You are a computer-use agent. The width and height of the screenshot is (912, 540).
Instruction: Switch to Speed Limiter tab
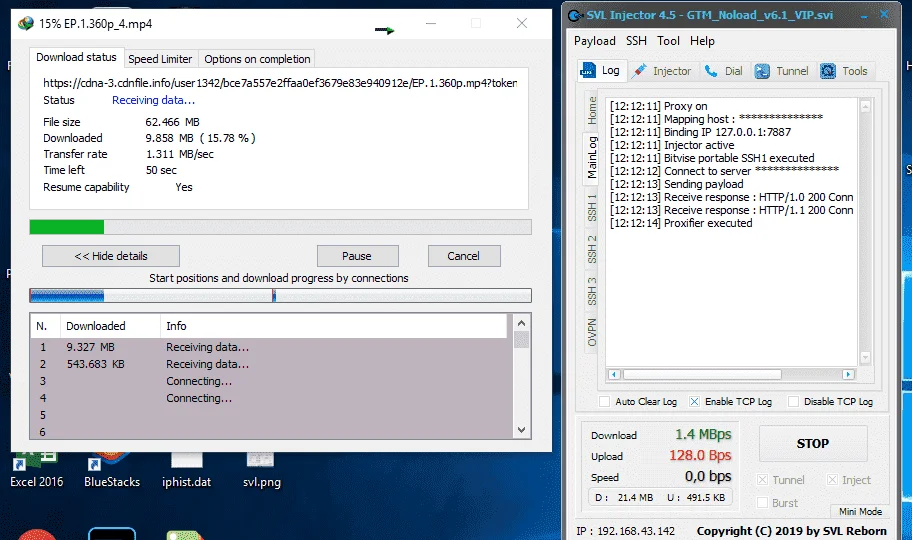160,59
